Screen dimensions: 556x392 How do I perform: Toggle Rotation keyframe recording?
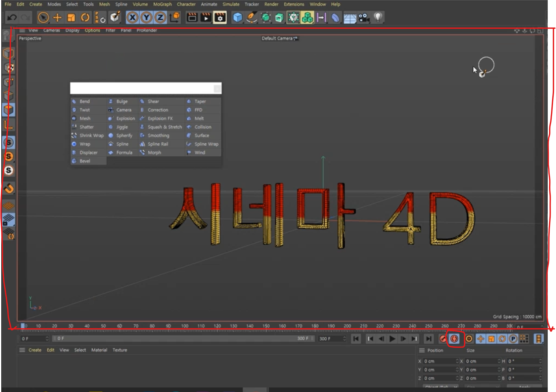click(502, 339)
